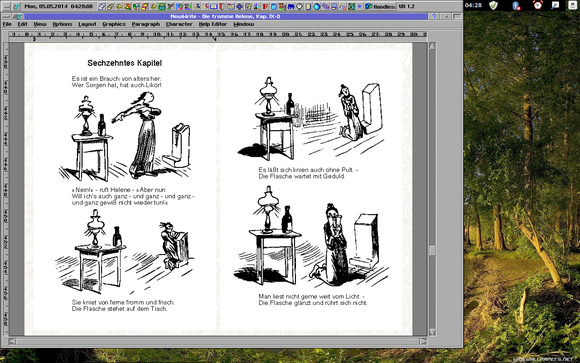This screenshot has height=363, width=580.
Task: Click the shiny blue sphere toolbar icon
Action: click(x=317, y=6)
